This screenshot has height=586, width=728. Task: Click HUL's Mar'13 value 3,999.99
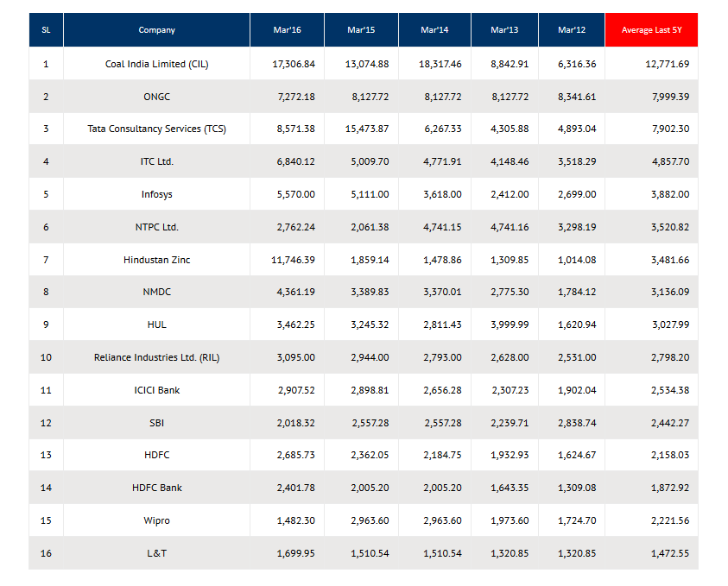(x=510, y=325)
